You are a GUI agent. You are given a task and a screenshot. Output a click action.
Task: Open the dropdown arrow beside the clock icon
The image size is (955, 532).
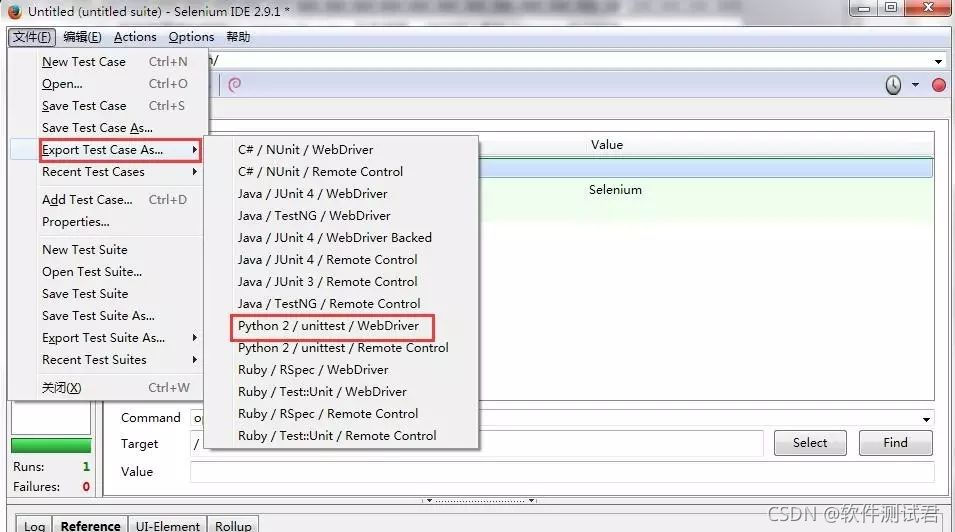(x=915, y=85)
